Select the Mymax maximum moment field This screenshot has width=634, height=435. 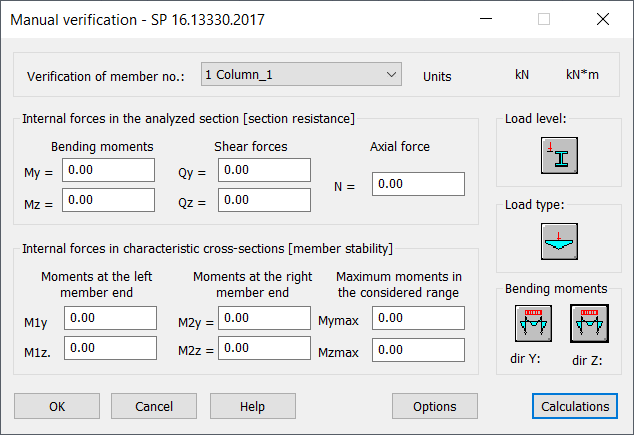pos(418,318)
